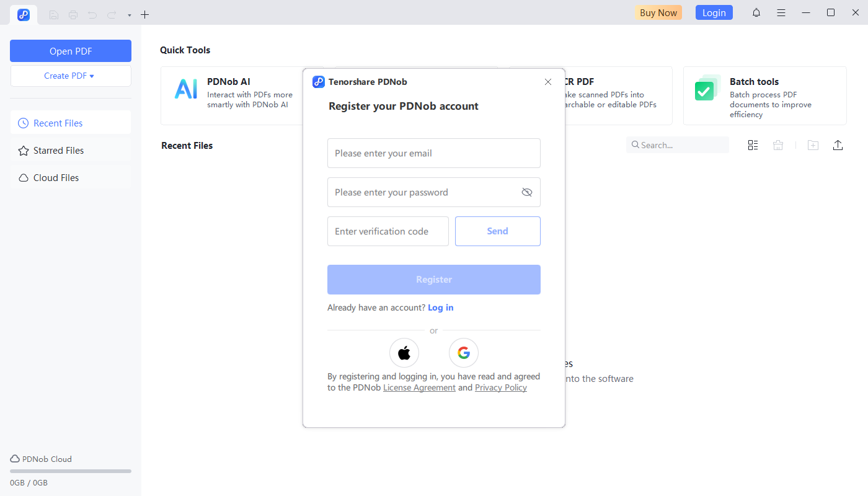
Task: Open the License Agreement link
Action: [x=419, y=387]
